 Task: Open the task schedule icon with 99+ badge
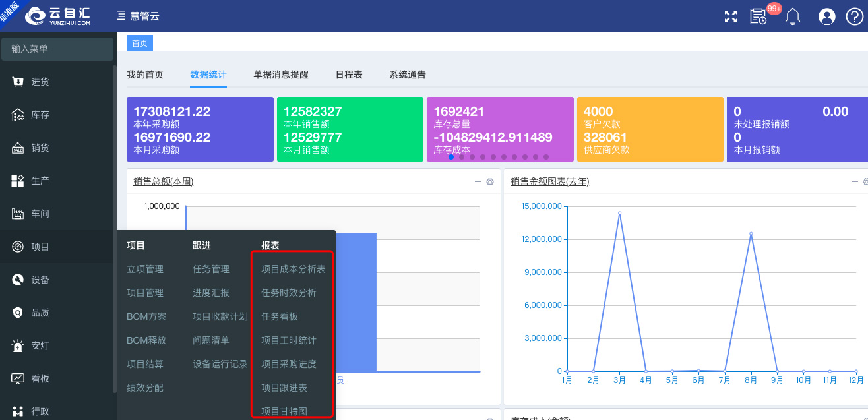[x=759, y=16]
